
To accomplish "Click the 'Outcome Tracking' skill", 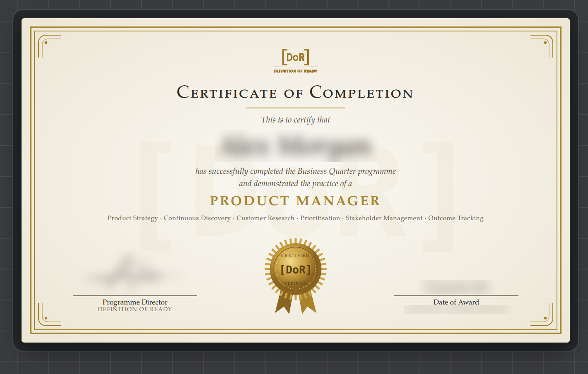I will point(456,218).
